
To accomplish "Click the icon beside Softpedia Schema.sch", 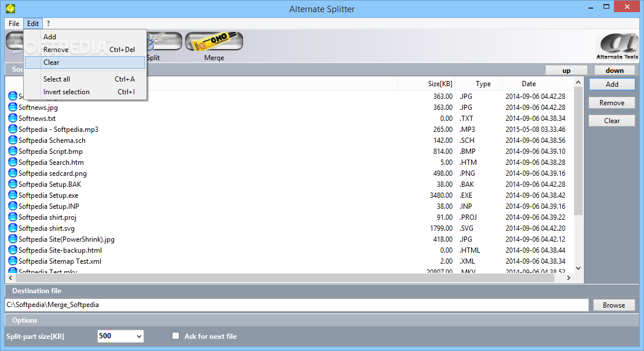I will coord(13,140).
